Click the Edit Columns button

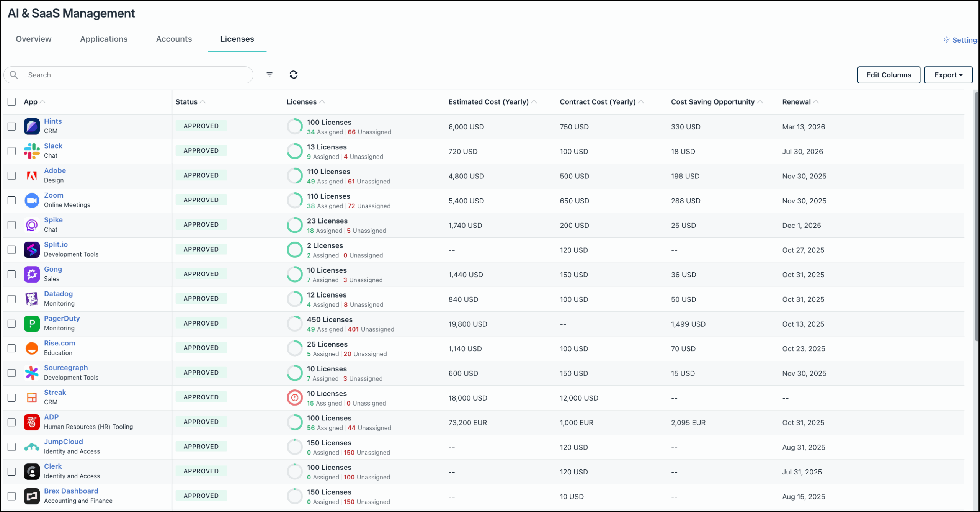click(x=889, y=75)
